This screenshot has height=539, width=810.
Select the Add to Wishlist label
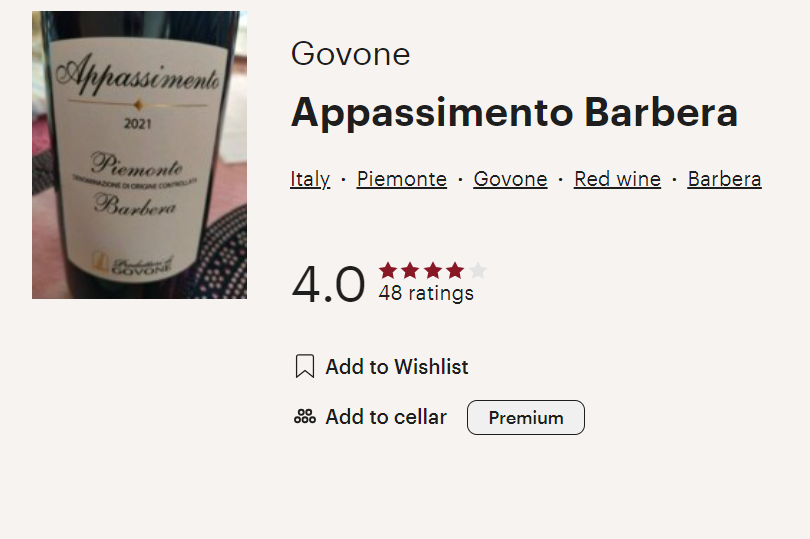point(397,367)
